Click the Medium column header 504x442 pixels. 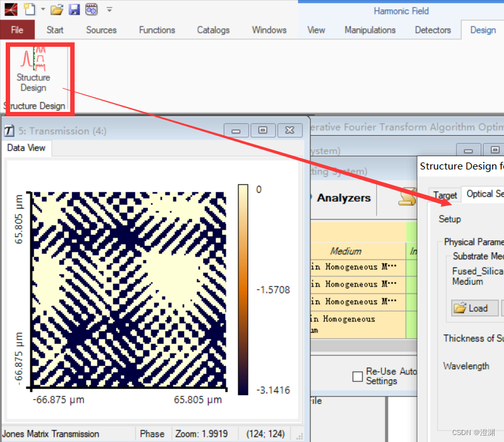(x=346, y=251)
